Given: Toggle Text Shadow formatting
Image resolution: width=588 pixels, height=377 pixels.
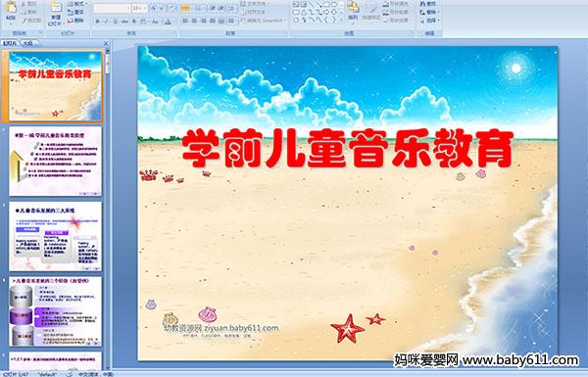Looking at the screenshot, I should pos(134,22).
